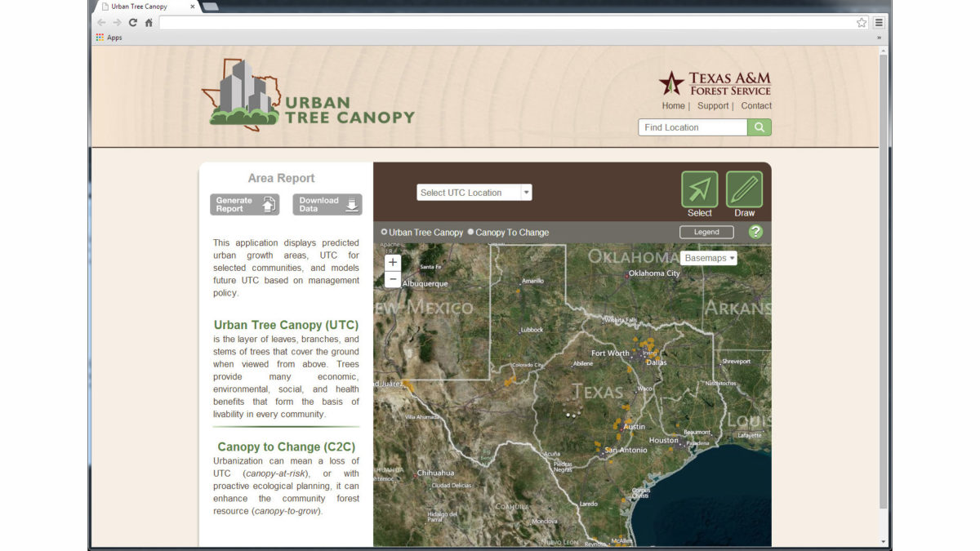Switch to the Canopy To Change option
This screenshot has height=551, width=980.
point(470,232)
